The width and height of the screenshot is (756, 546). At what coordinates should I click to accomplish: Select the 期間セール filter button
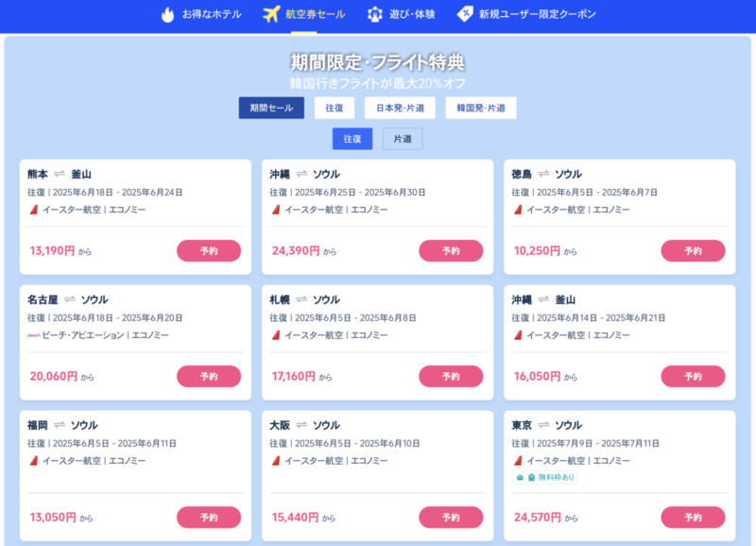[x=271, y=108]
